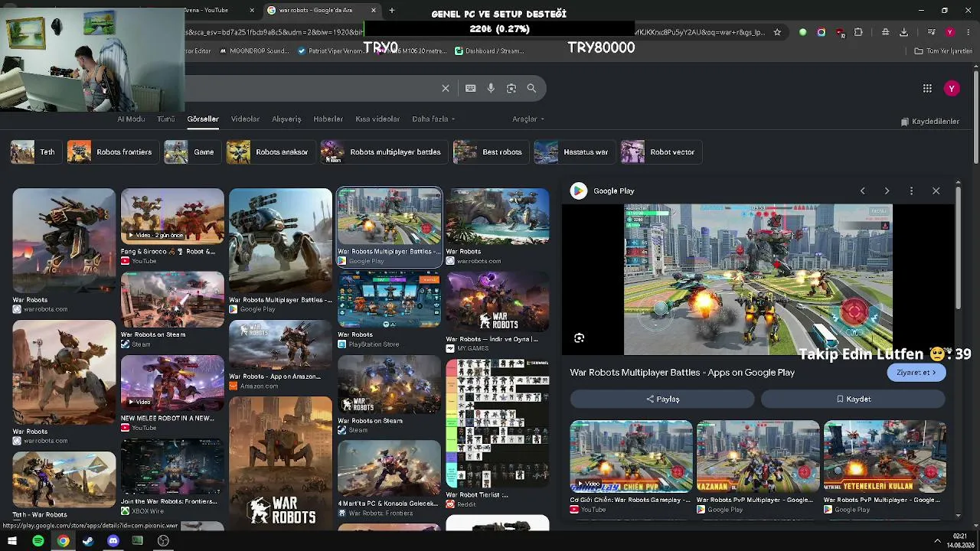Open Steam from the taskbar
980x551 pixels.
[x=88, y=541]
